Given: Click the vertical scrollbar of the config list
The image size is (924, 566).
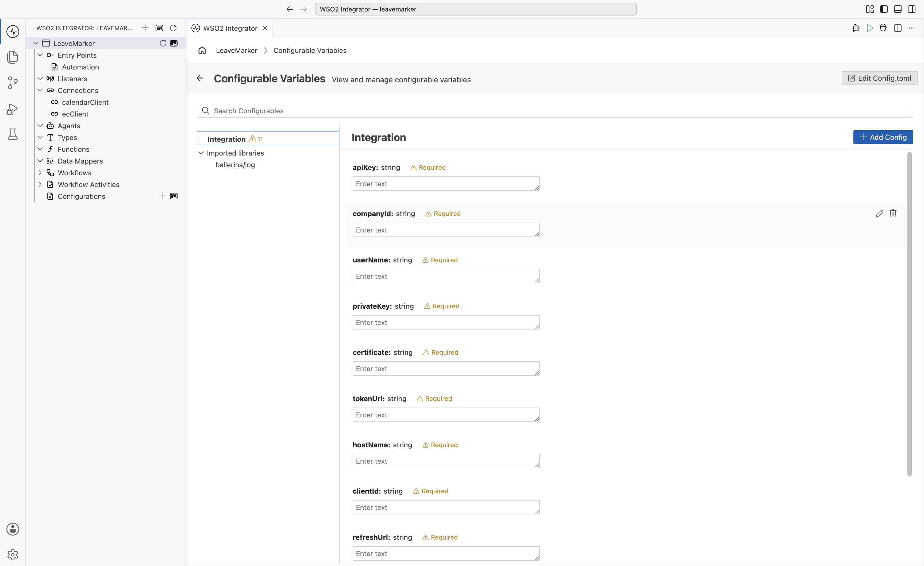Looking at the screenshot, I should click(x=909, y=314).
